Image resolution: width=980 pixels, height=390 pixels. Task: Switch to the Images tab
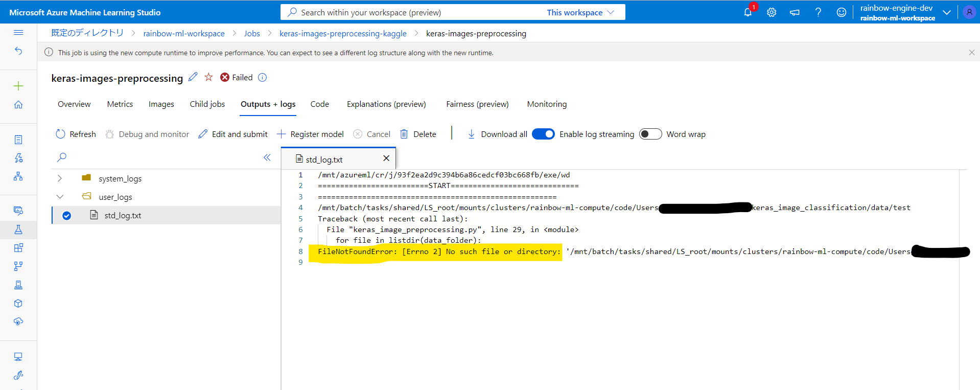point(161,104)
